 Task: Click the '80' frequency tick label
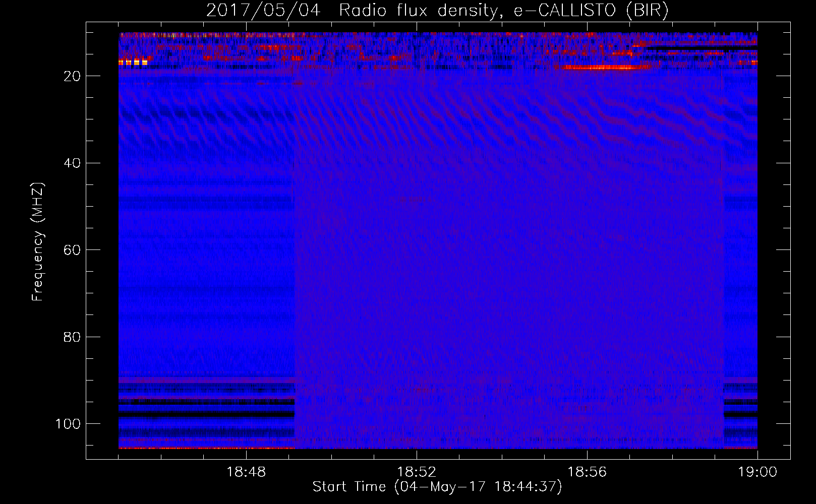click(x=72, y=337)
